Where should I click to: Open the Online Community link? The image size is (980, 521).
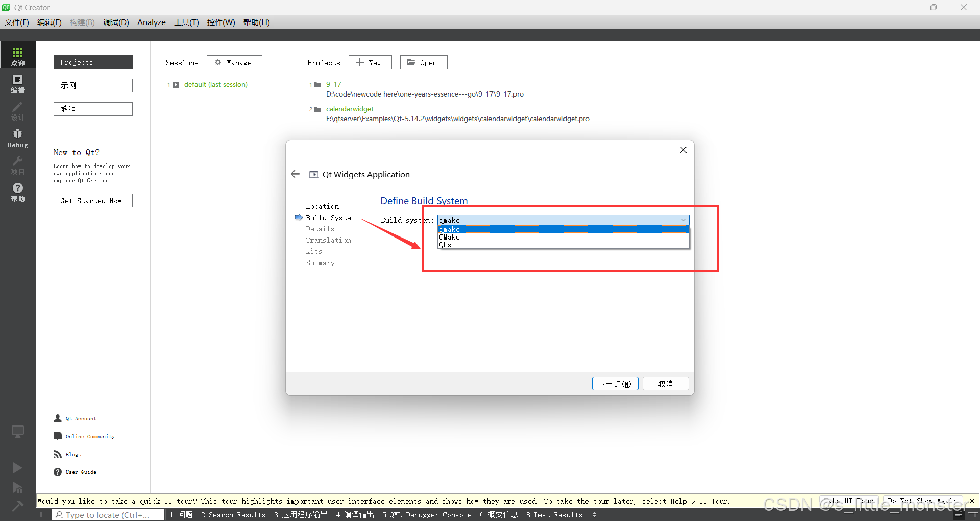point(90,437)
